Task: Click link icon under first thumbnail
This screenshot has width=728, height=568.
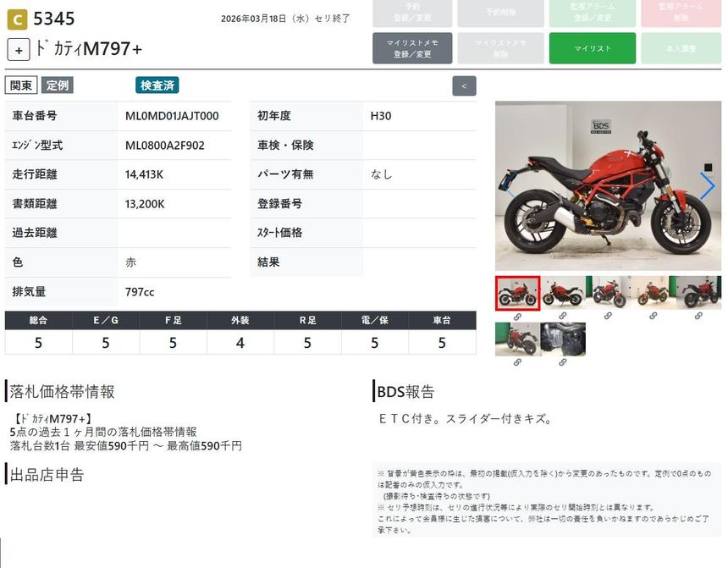Action: (x=517, y=316)
